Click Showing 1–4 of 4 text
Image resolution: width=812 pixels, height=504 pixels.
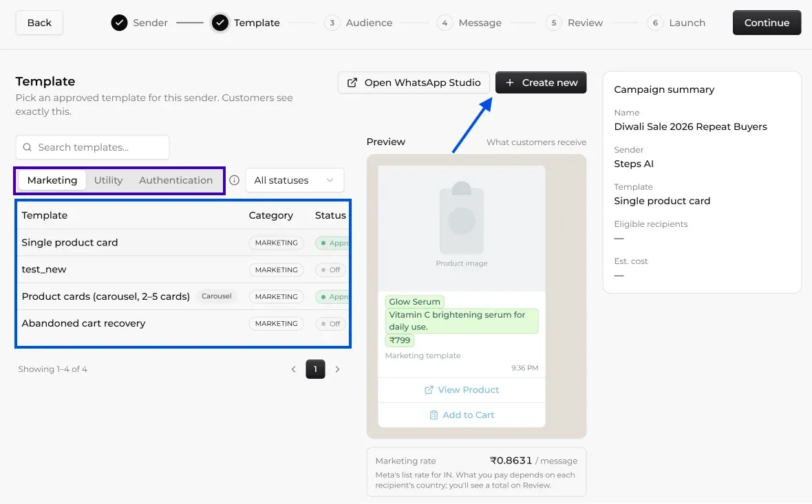[x=53, y=369]
